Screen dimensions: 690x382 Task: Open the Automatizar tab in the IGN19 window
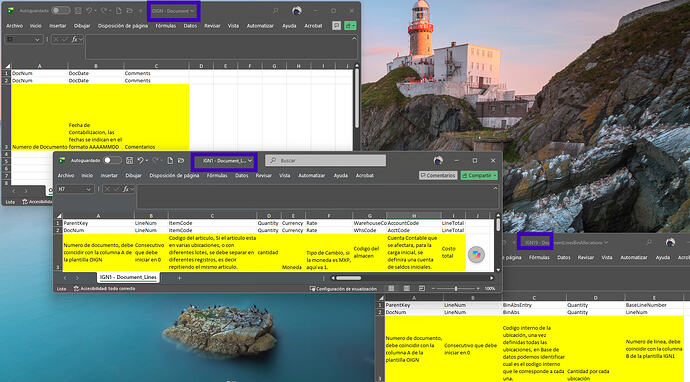pyautogui.click(x=634, y=257)
